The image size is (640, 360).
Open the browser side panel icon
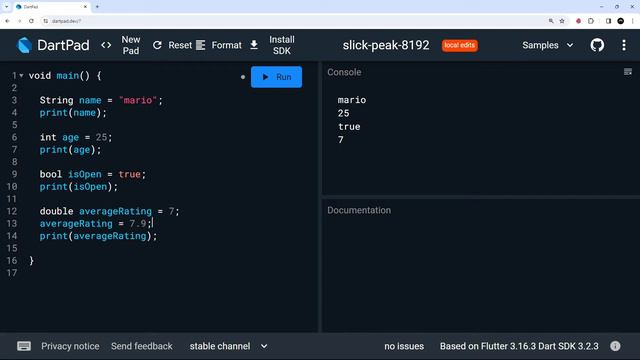coord(608,21)
